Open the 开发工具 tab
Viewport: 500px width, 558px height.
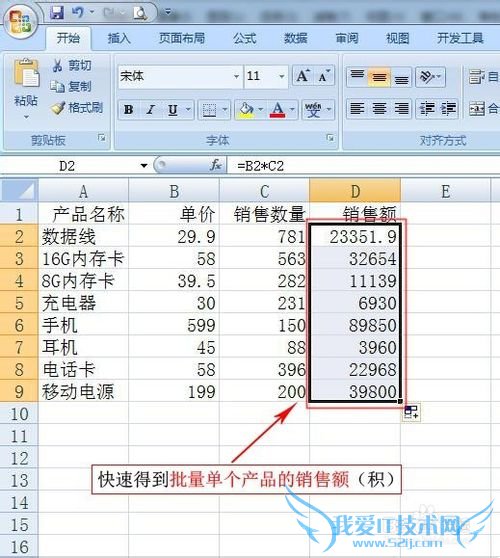(460, 38)
